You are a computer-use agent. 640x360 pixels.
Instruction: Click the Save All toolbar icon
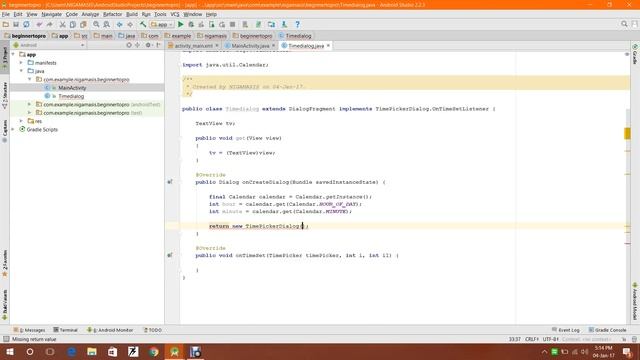click(16, 24)
